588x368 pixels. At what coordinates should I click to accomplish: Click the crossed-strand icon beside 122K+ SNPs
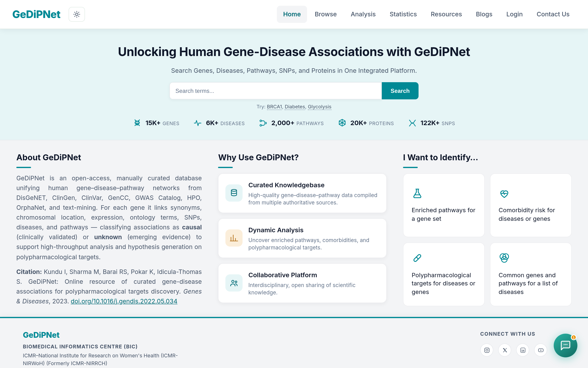click(x=412, y=123)
